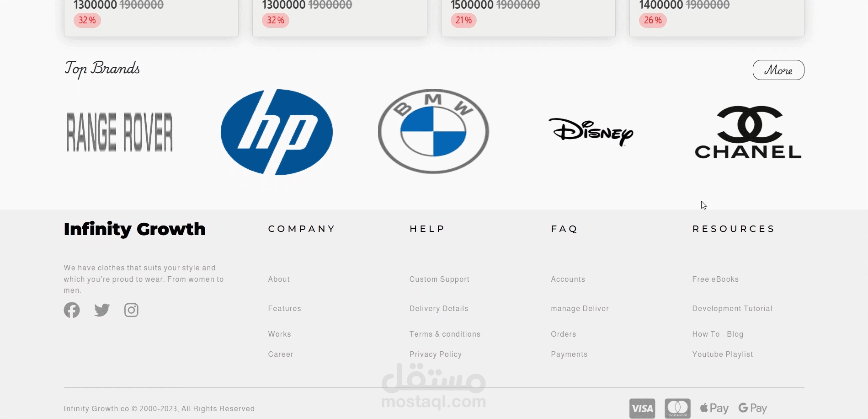This screenshot has width=868, height=419.
Task: Open the Youtube Playlist resource link
Action: click(723, 354)
